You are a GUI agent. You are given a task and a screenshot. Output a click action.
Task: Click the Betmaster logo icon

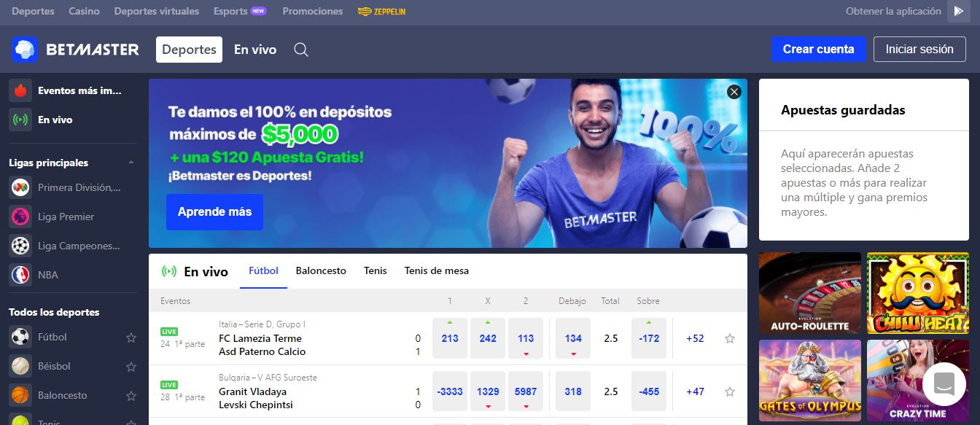pyautogui.click(x=25, y=50)
